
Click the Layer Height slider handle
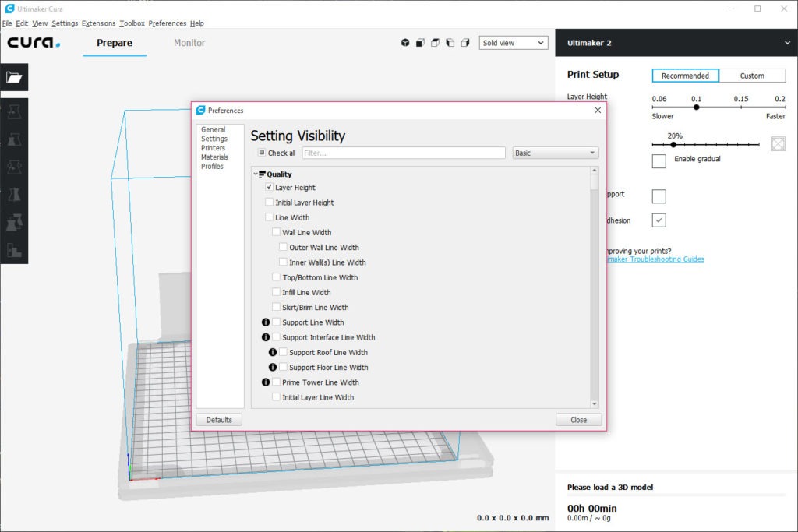[696, 107]
